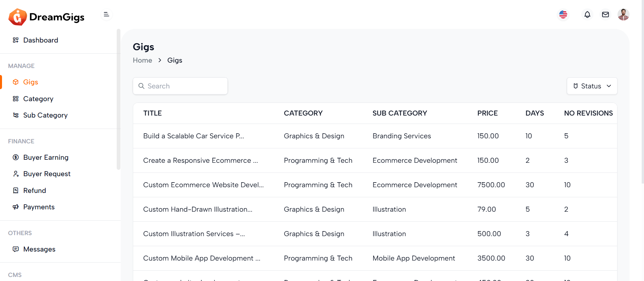Open the Build a Scalable Car Service gig
The height and width of the screenshot is (281, 644).
pos(194,136)
